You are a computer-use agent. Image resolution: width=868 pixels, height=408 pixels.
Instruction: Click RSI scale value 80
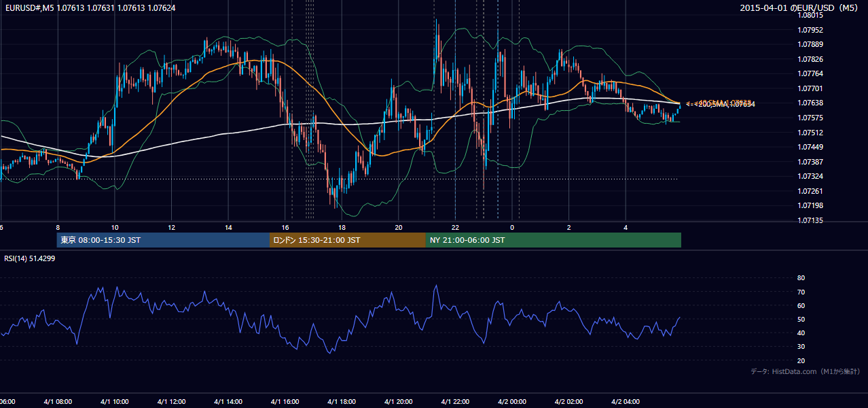click(801, 278)
